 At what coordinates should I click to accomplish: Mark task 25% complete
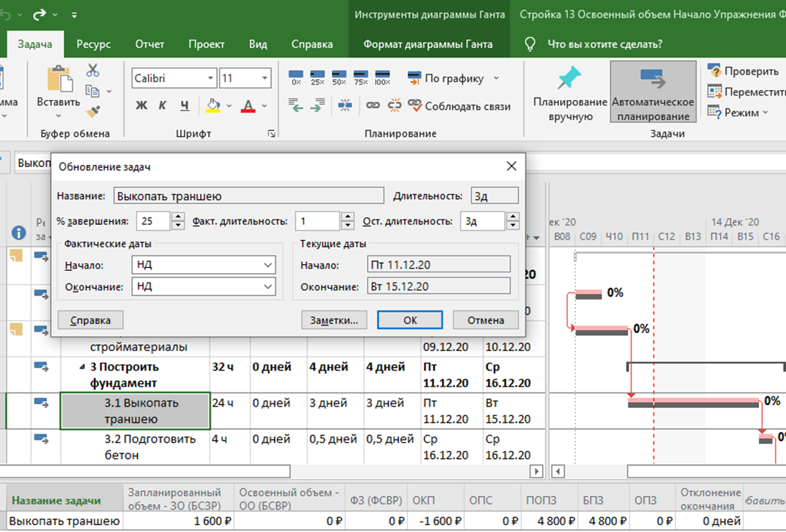point(317,78)
